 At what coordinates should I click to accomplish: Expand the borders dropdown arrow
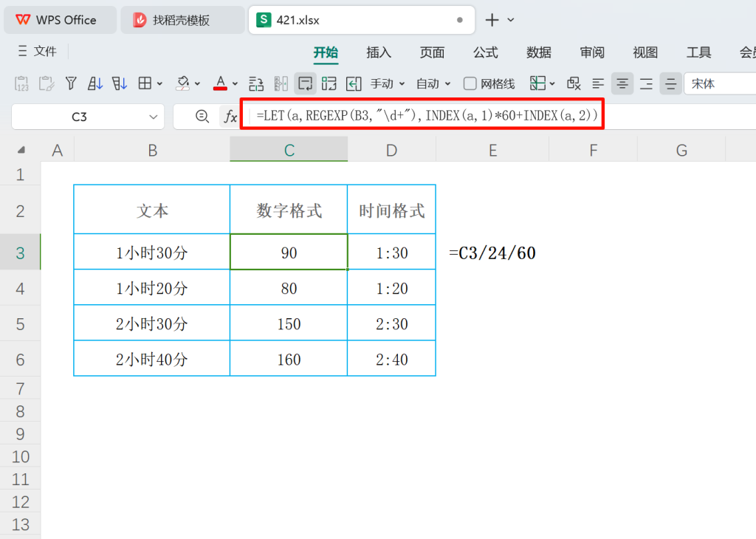click(159, 84)
